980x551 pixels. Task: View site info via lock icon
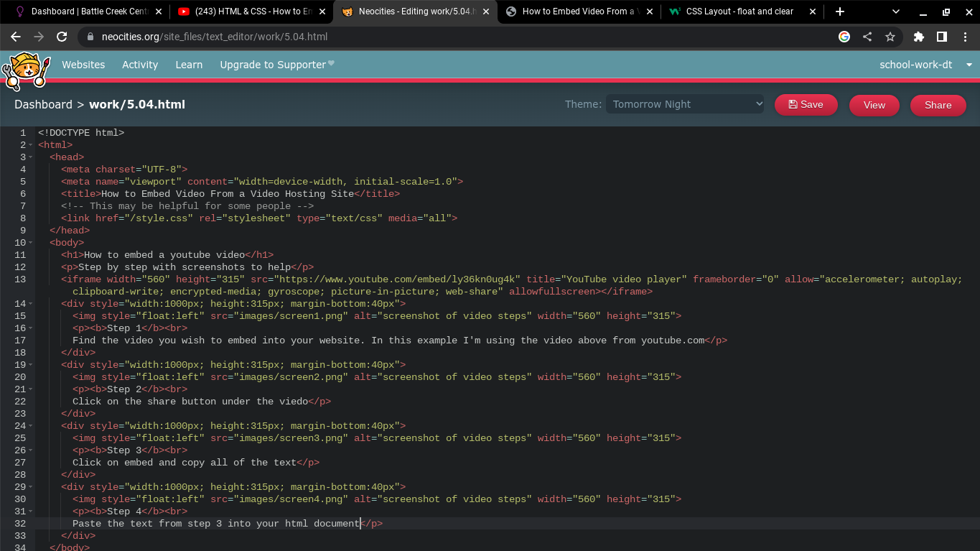(90, 37)
